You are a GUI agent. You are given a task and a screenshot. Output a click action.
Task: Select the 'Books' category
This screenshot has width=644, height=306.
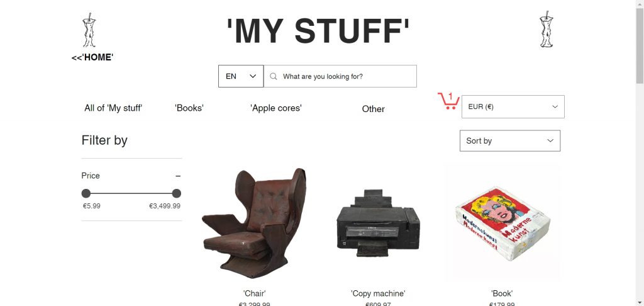tap(189, 108)
